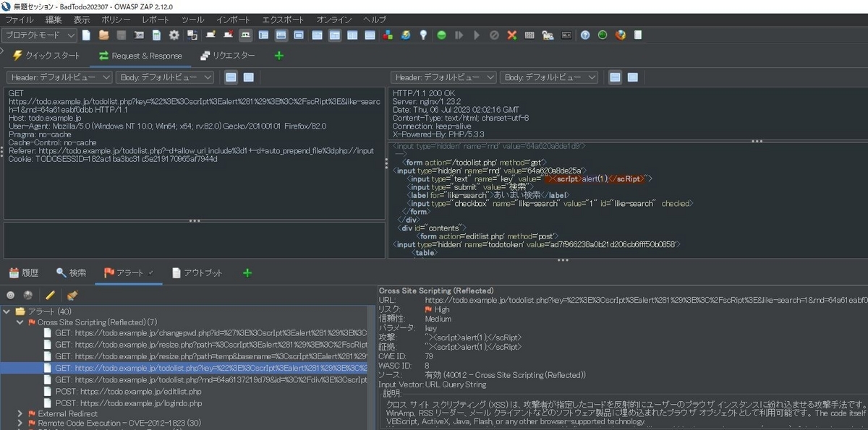Switch to the リクエスター tab

click(228, 55)
